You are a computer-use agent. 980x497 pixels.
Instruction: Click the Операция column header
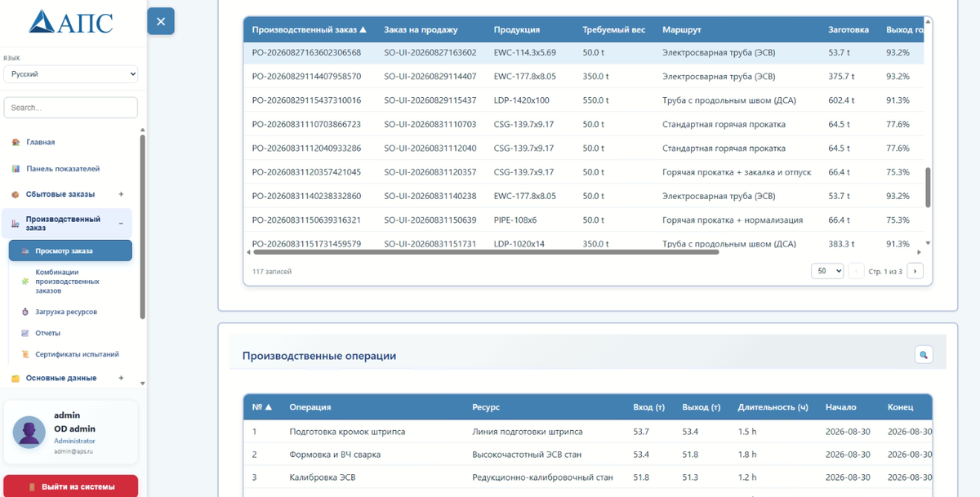pyautogui.click(x=310, y=407)
